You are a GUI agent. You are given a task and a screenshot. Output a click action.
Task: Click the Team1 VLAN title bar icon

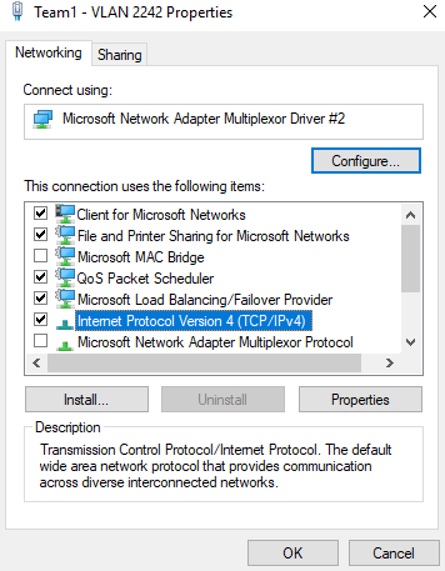[17, 11]
